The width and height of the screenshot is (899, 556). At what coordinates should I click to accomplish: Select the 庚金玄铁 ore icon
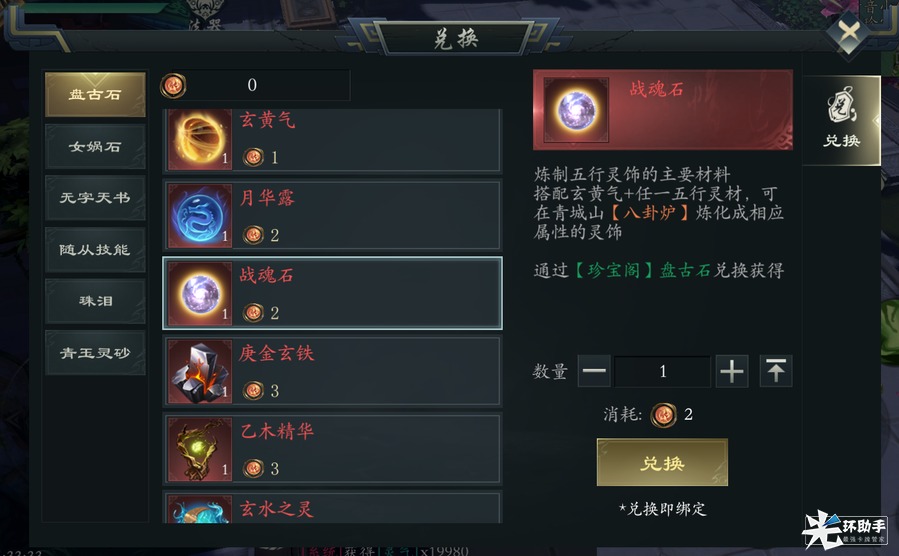[200, 371]
